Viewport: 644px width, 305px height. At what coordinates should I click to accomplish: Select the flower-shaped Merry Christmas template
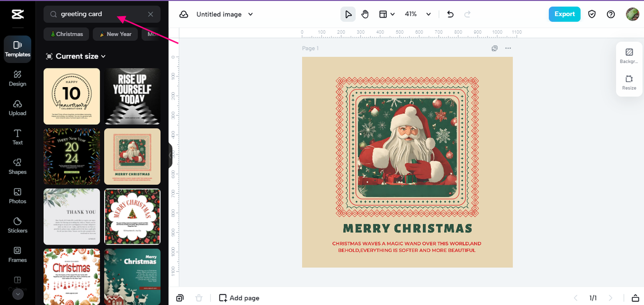[x=132, y=216]
